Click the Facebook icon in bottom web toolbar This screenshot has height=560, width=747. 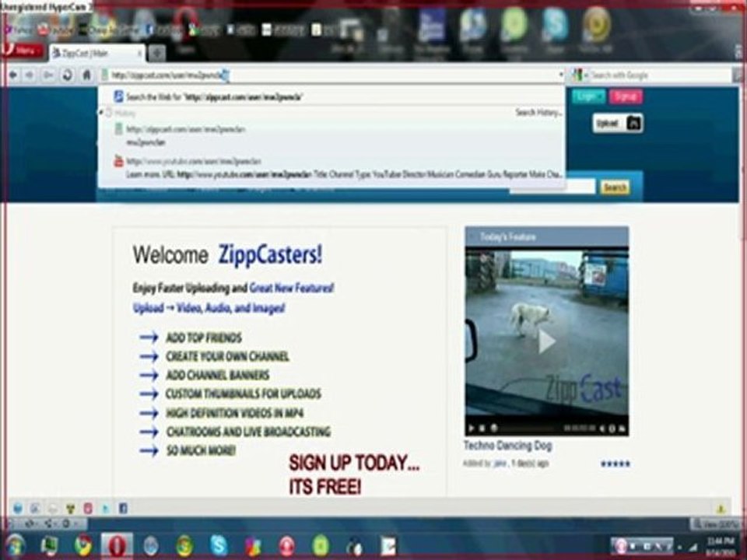123,508
